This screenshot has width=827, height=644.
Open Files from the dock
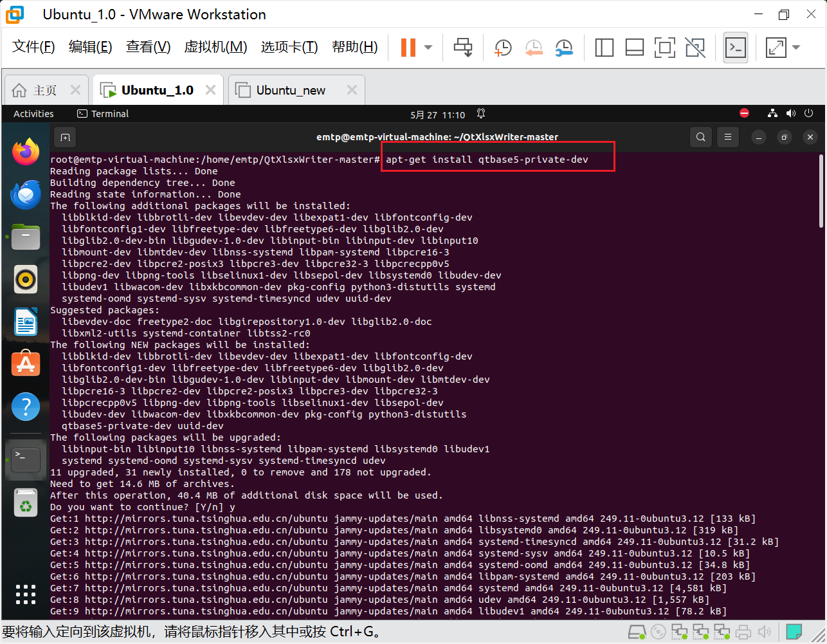click(x=26, y=237)
